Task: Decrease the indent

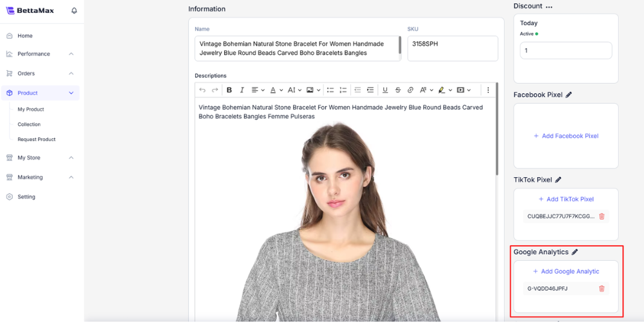Action: pos(357,90)
